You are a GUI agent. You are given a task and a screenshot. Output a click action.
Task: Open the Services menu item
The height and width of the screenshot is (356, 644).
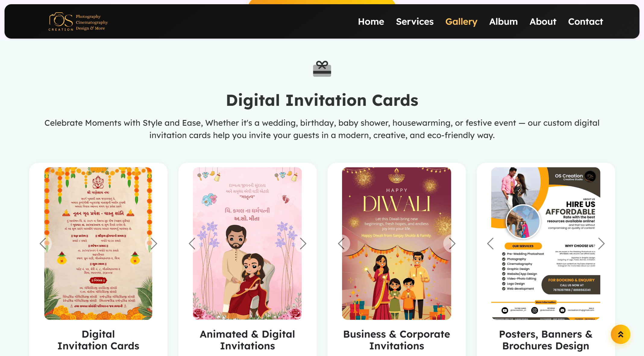click(x=415, y=22)
